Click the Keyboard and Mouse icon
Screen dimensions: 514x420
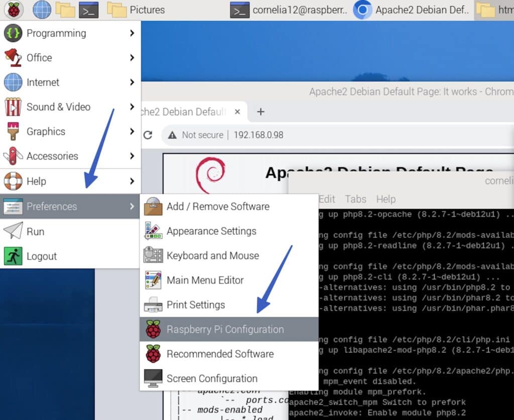[153, 256]
